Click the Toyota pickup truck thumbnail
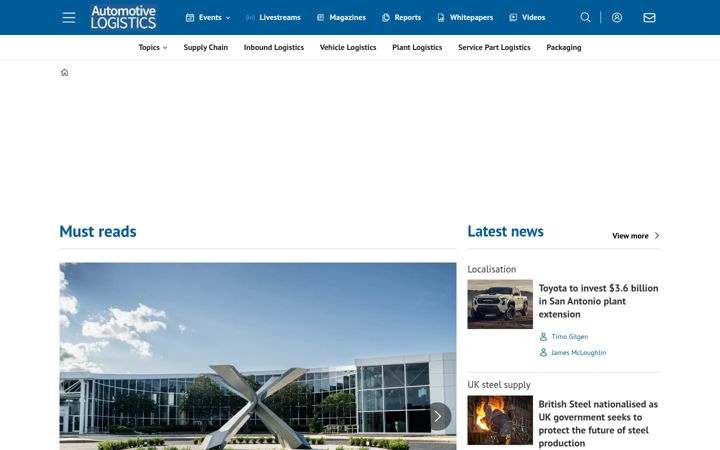Screen dimensions: 720x450 (x=500, y=304)
